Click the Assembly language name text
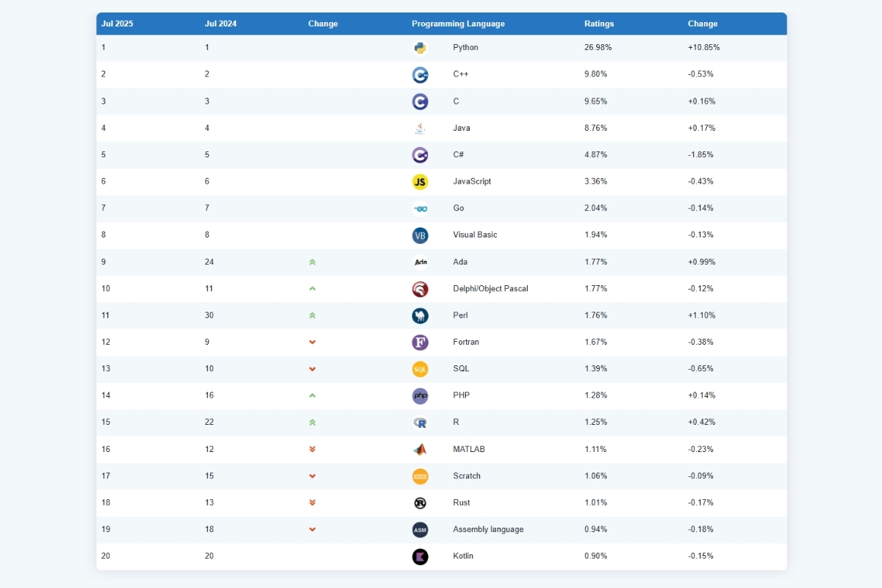Viewport: 882px width, 588px height. pos(488,529)
